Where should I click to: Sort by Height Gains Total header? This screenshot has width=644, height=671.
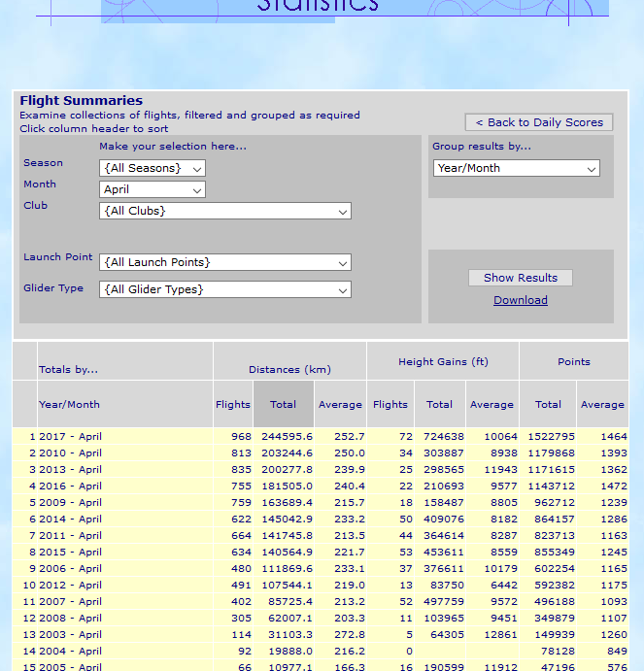[x=439, y=405]
